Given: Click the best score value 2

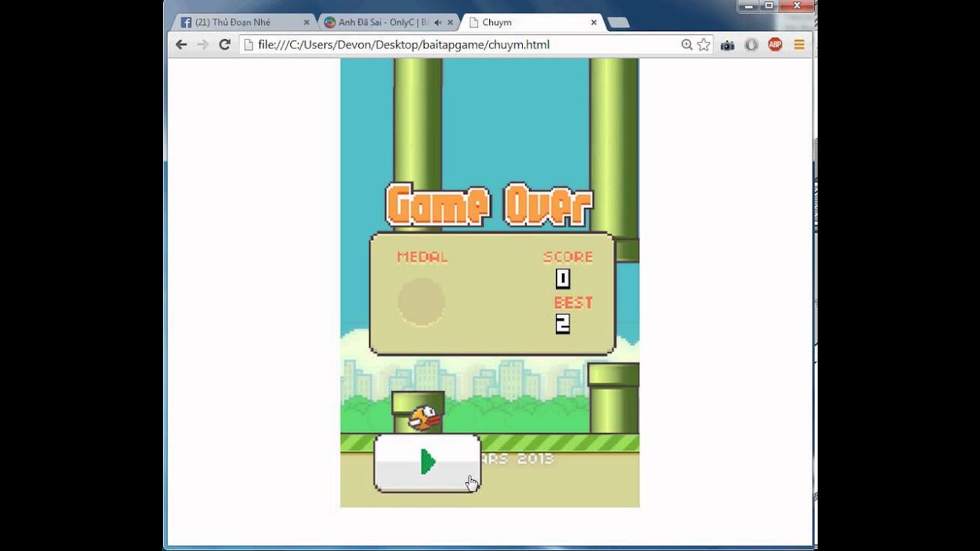Looking at the screenshot, I should pos(563,324).
